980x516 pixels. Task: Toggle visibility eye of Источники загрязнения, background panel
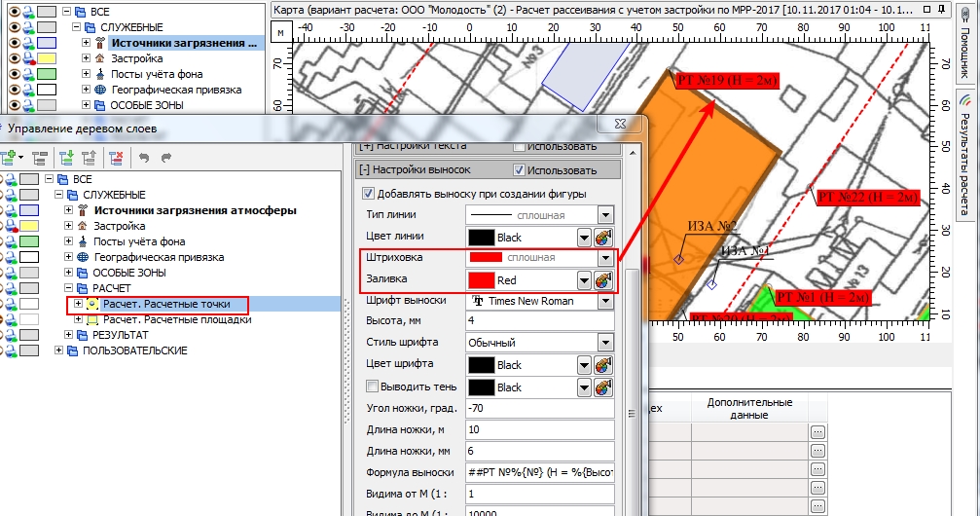tap(14, 43)
